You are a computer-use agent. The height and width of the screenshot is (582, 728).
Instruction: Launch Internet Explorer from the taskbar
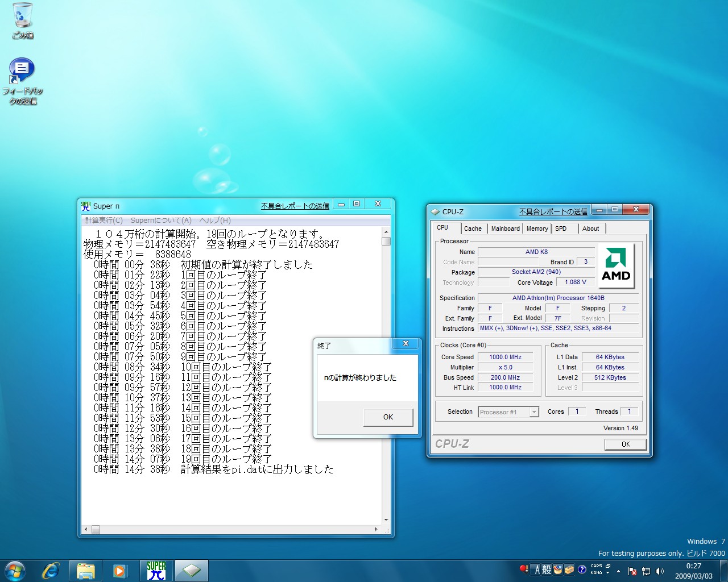pyautogui.click(x=51, y=571)
